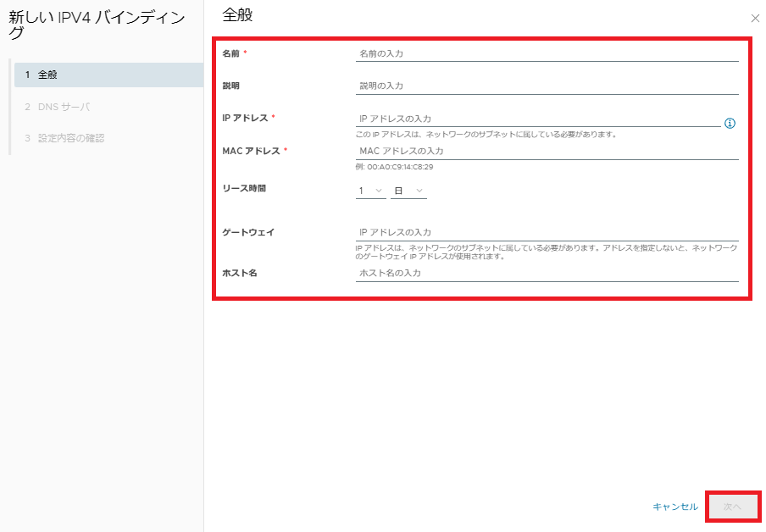Focus the MAC アドレス input field
Screen dimensions: 766x532
(x=547, y=152)
